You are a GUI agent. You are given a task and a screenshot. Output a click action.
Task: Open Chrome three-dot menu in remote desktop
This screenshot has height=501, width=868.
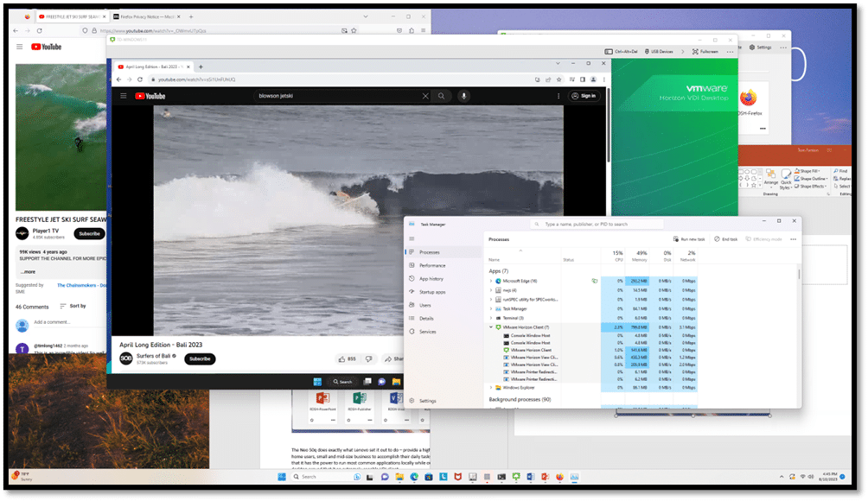pyautogui.click(x=604, y=79)
